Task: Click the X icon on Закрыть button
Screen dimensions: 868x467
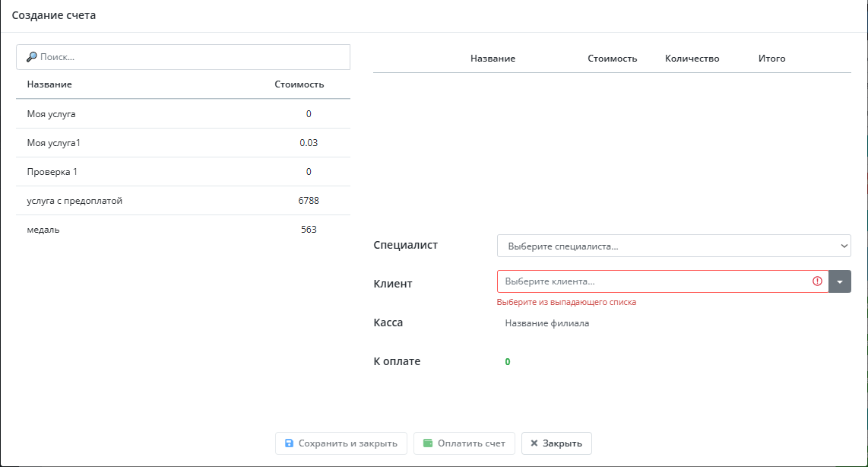Action: click(x=534, y=443)
